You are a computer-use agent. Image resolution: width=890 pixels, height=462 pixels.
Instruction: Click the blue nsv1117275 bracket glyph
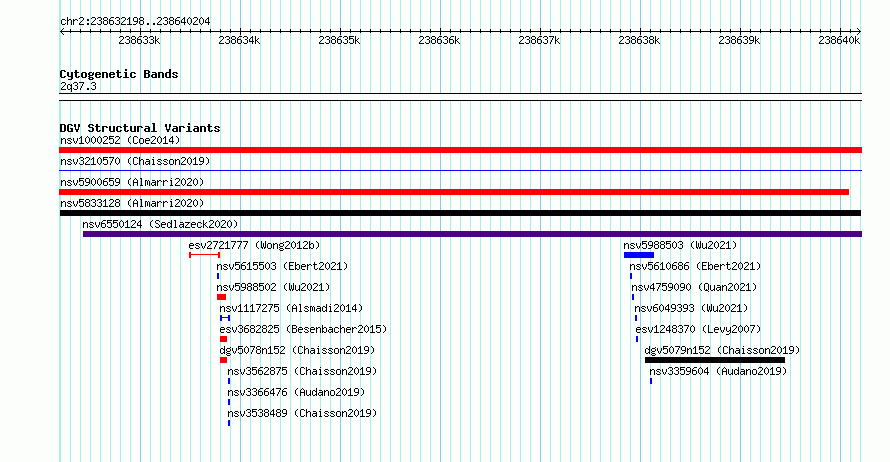[225, 318]
